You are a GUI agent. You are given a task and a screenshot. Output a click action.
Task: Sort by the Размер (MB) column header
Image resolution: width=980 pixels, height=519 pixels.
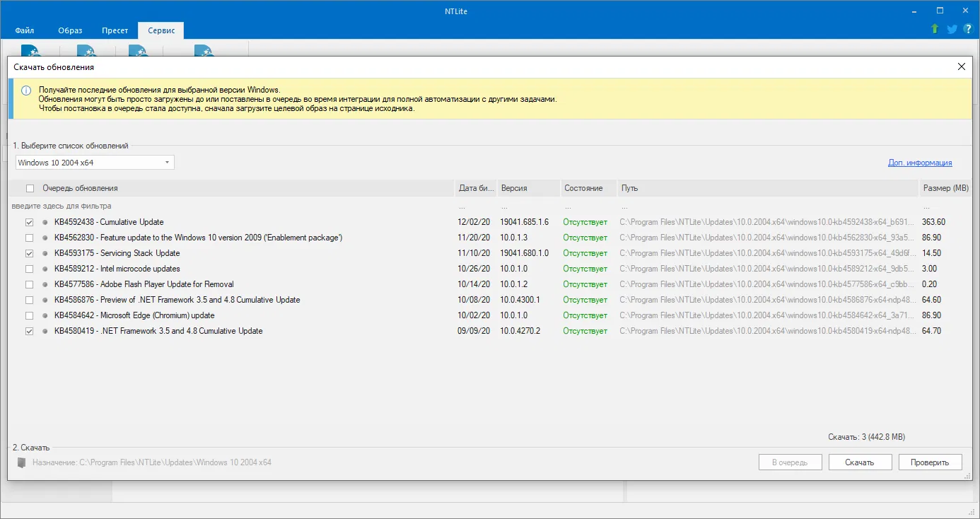(946, 188)
